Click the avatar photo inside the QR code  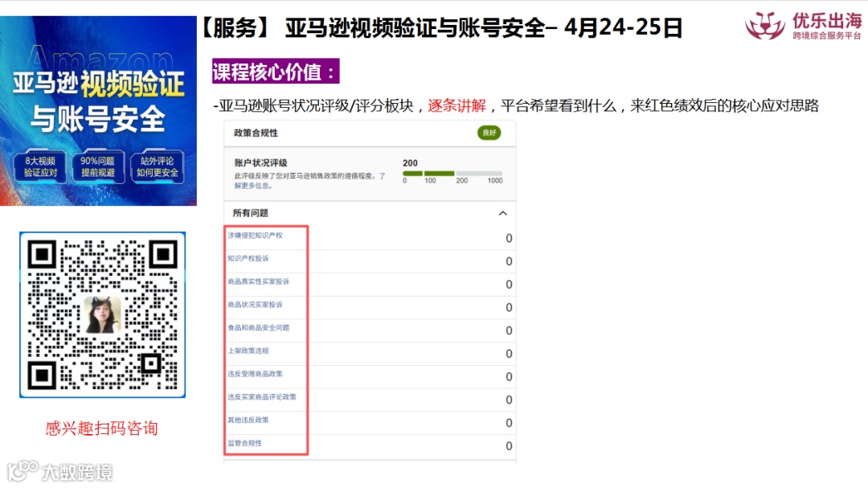point(102,314)
